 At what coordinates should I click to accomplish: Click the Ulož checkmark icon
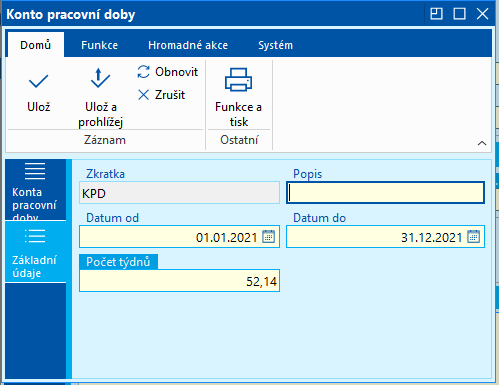click(x=39, y=81)
